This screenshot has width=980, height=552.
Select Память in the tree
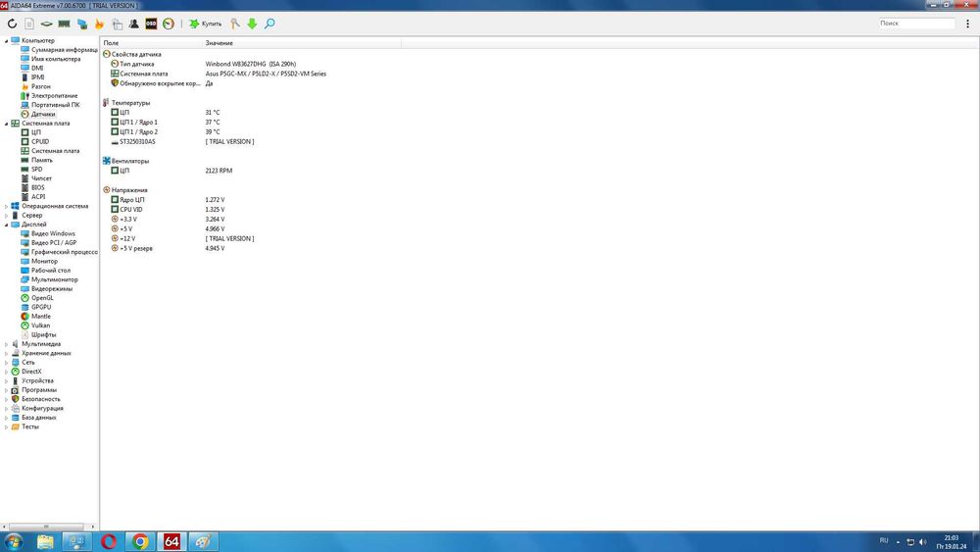tap(42, 160)
